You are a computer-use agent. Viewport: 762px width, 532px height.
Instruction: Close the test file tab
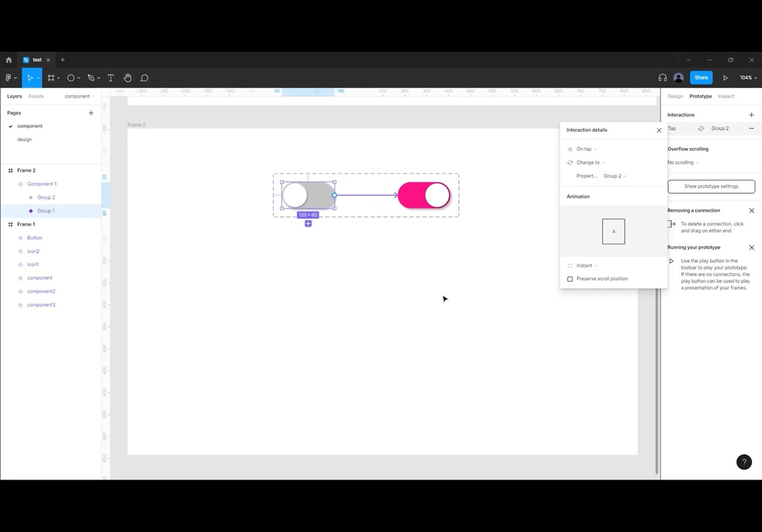(x=49, y=60)
